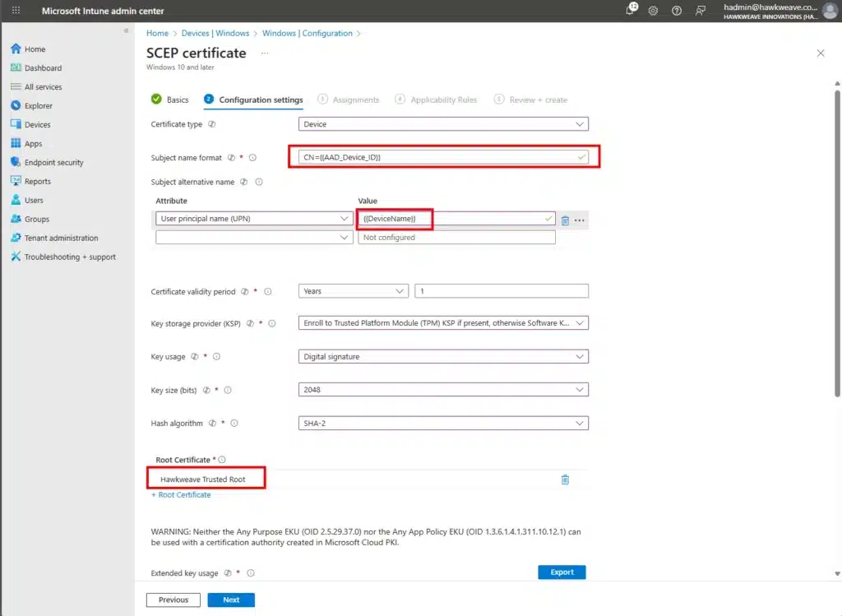Screen dimensions: 842x616
Task: Click the + Root Certificate link
Action: [x=181, y=495]
